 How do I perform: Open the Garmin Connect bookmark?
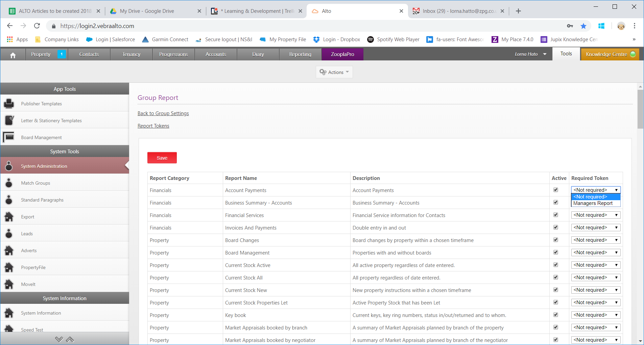point(165,39)
